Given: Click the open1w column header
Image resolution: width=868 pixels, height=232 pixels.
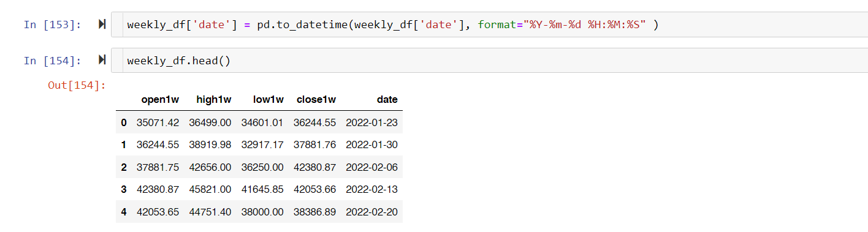Looking at the screenshot, I should pos(160,99).
